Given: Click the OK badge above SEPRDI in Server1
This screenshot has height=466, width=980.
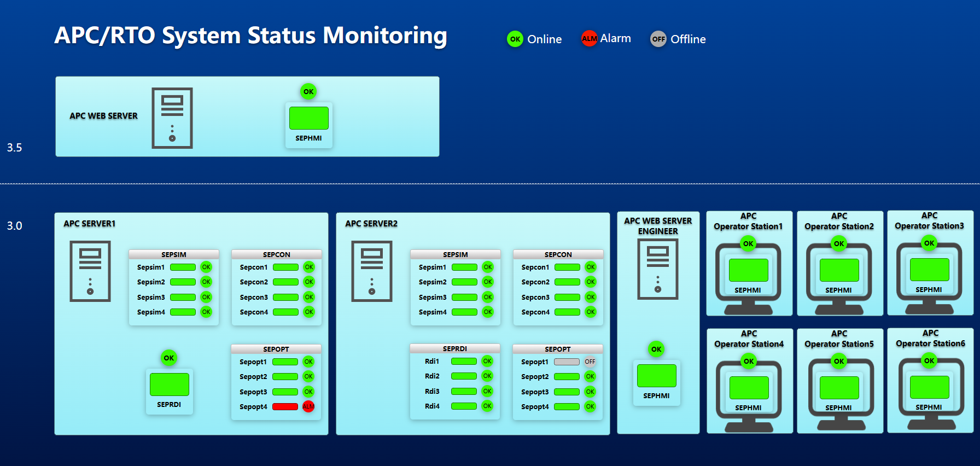Looking at the screenshot, I should tap(169, 358).
